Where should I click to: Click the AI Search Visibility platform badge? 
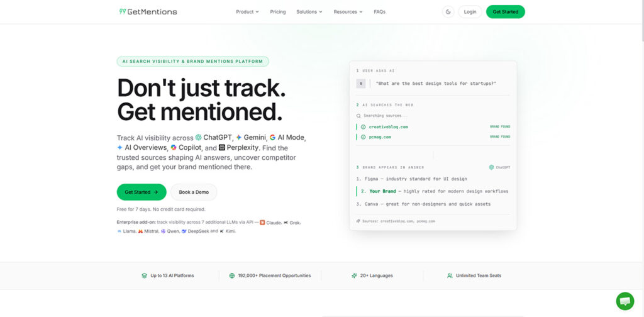[192, 62]
